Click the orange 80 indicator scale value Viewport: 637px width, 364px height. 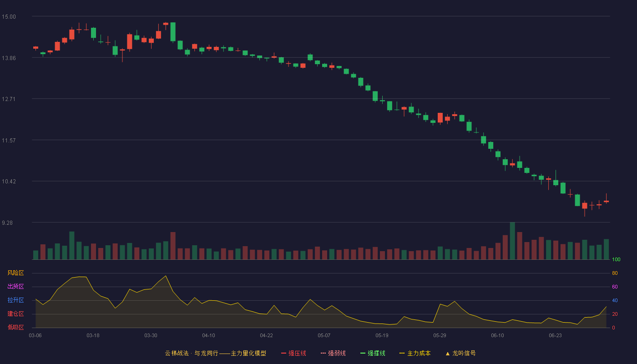615,273
